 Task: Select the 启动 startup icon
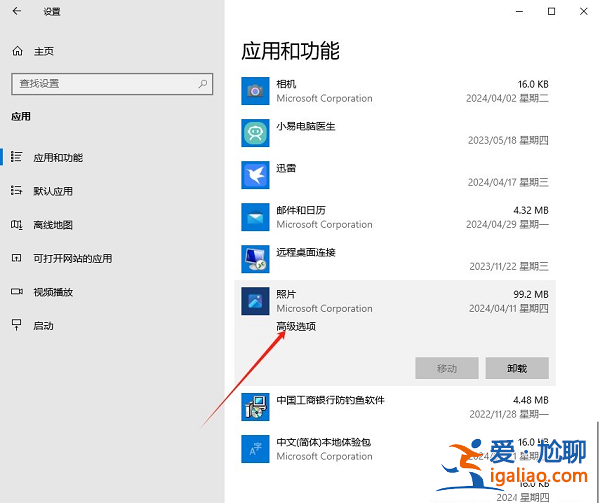click(x=16, y=325)
